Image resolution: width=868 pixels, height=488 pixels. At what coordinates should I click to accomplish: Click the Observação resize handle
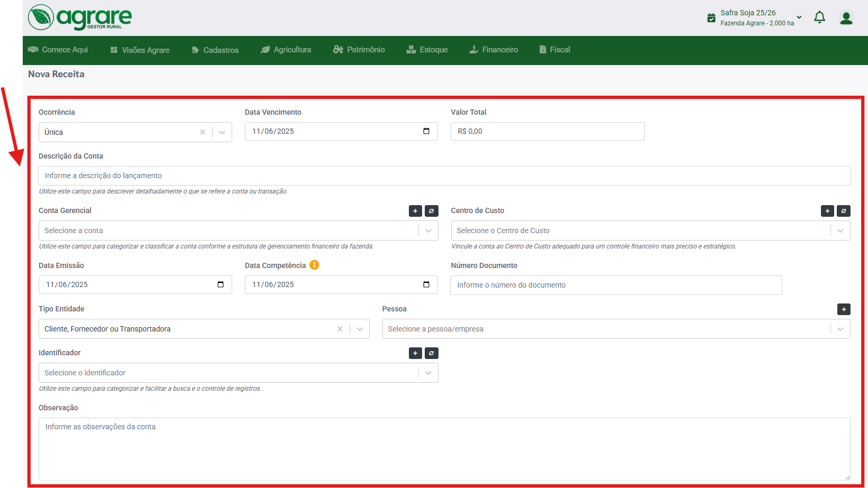tap(847, 477)
